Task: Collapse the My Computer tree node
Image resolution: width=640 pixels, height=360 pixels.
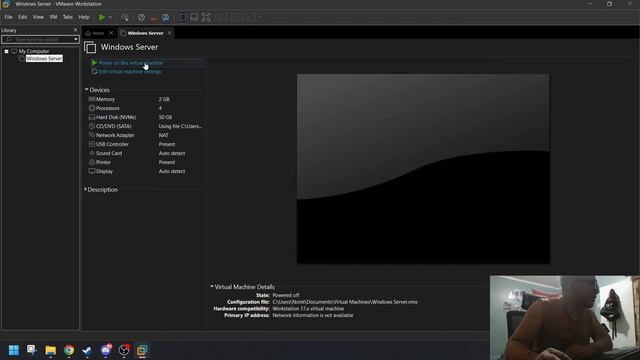Action: pos(7,51)
